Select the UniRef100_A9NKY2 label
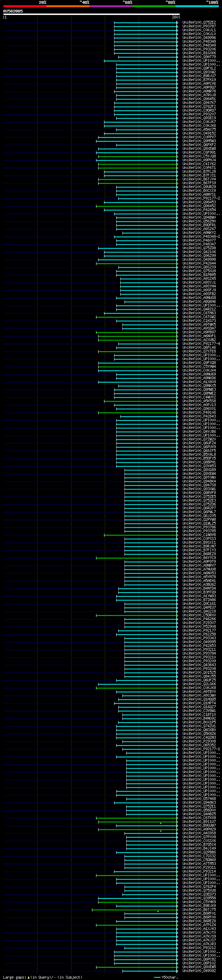This screenshot has width=222, height=980. (x=199, y=233)
